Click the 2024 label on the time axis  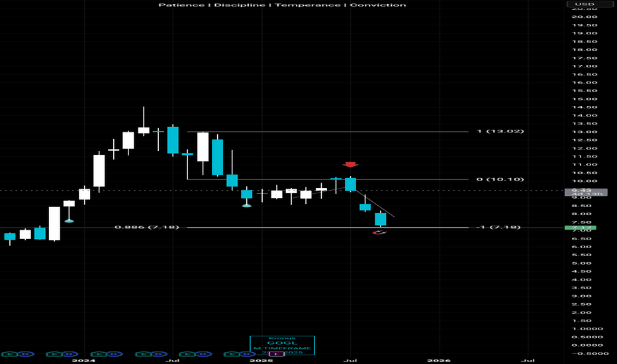point(84,361)
